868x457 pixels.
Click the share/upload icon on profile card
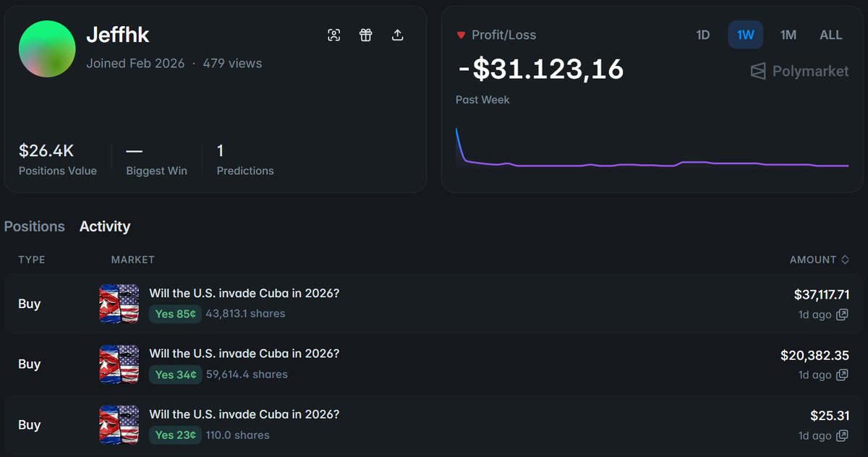397,35
